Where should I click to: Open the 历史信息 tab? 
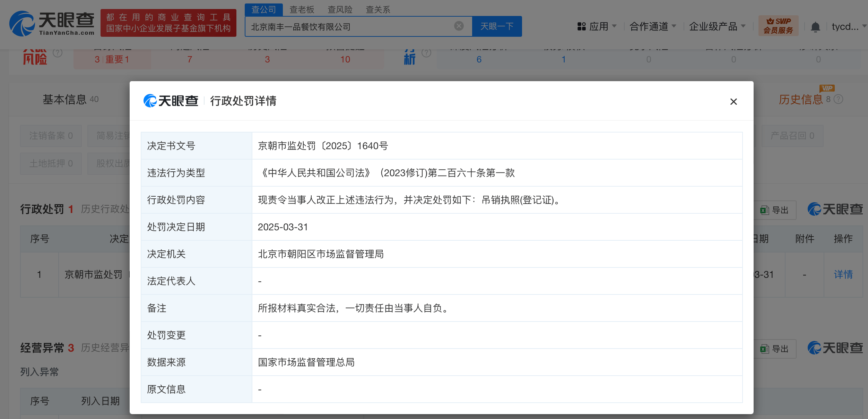[x=800, y=100]
